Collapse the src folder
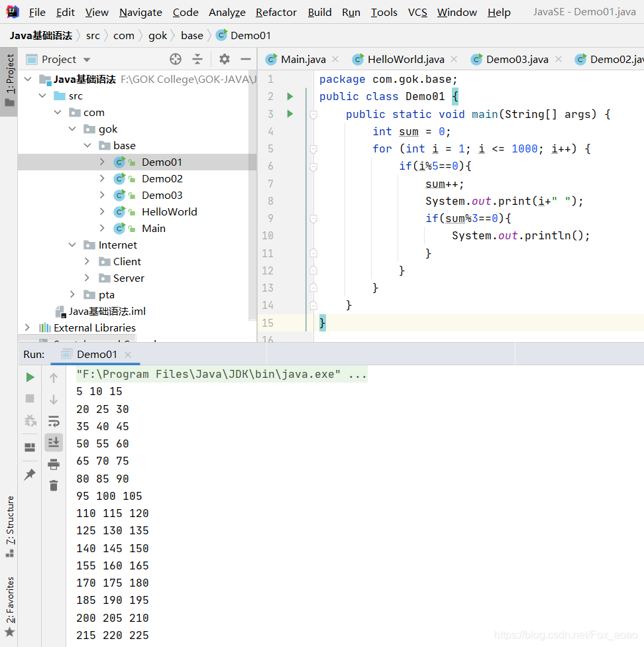 click(x=42, y=95)
